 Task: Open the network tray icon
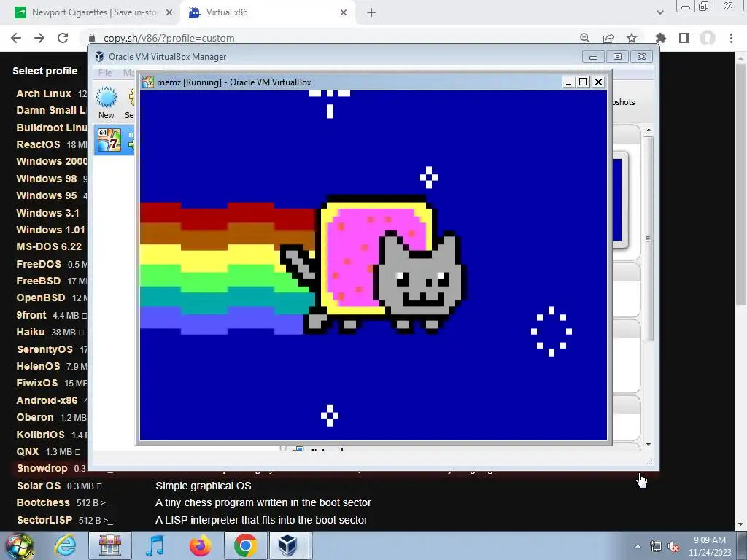pos(656,547)
